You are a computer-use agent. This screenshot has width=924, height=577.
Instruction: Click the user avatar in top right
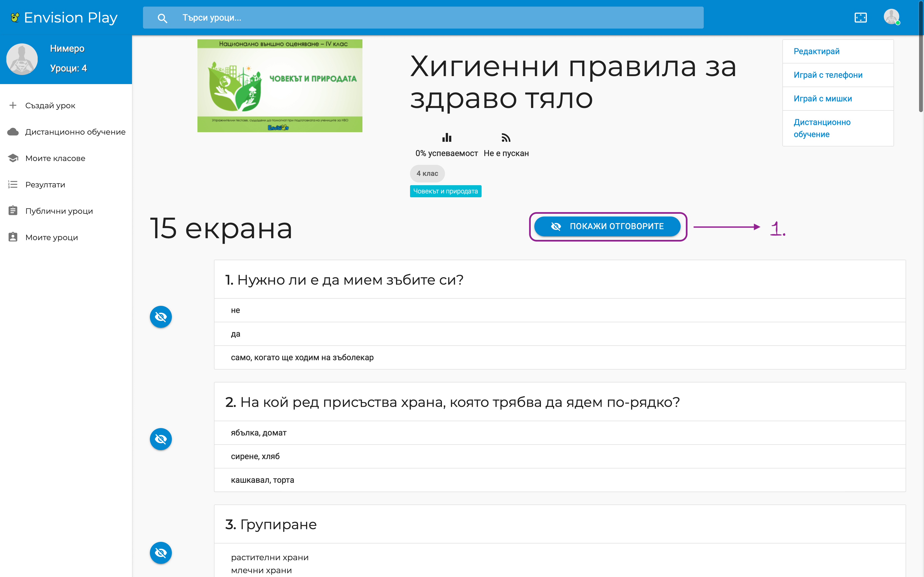click(x=891, y=17)
